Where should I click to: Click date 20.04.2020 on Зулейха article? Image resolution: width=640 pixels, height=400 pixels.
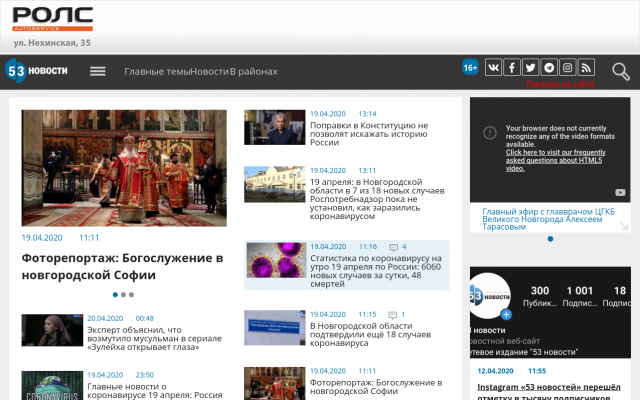click(x=105, y=318)
